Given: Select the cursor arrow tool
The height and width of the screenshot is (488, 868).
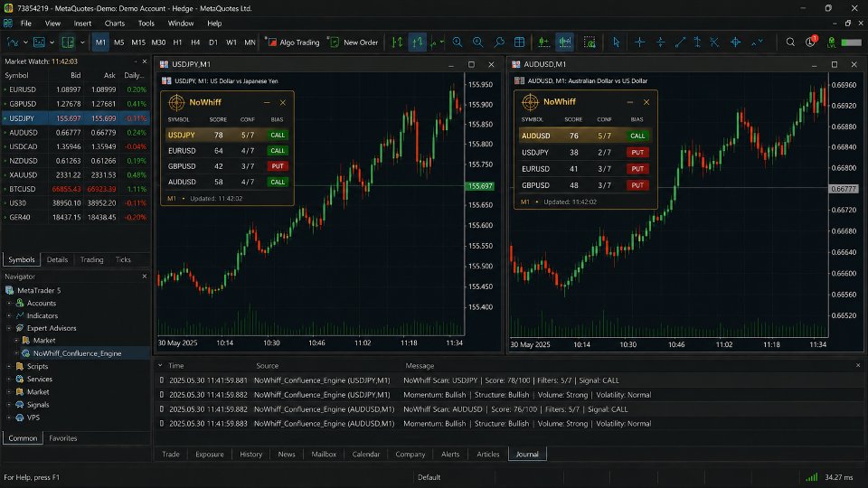Looking at the screenshot, I should coord(616,42).
